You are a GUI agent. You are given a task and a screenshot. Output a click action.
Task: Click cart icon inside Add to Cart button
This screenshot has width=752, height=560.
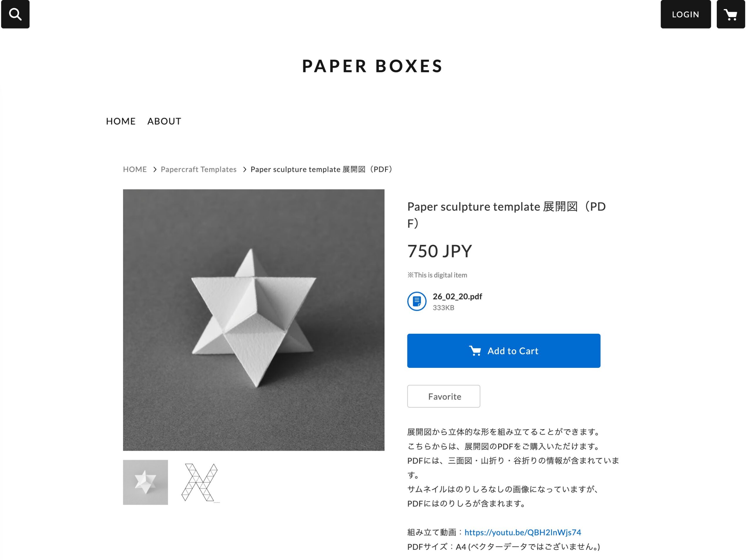[475, 351]
